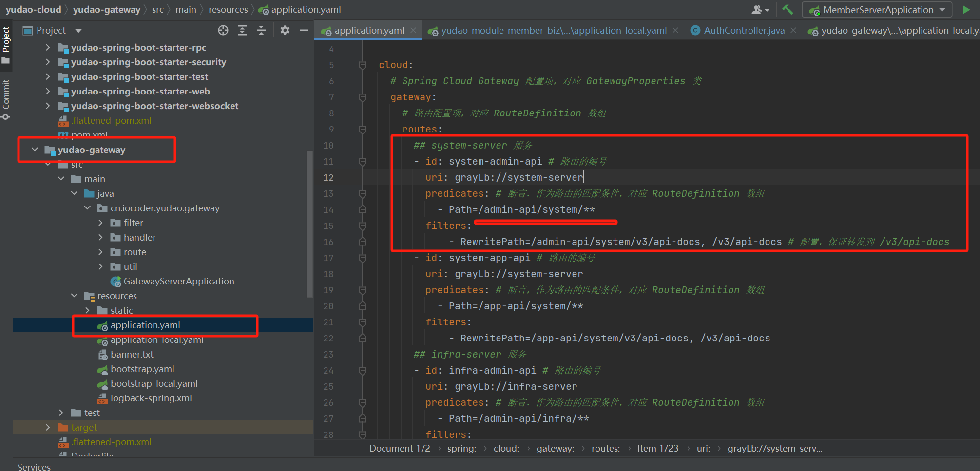Open the user account icon menu
Screen dimensions: 980x471
click(760, 10)
